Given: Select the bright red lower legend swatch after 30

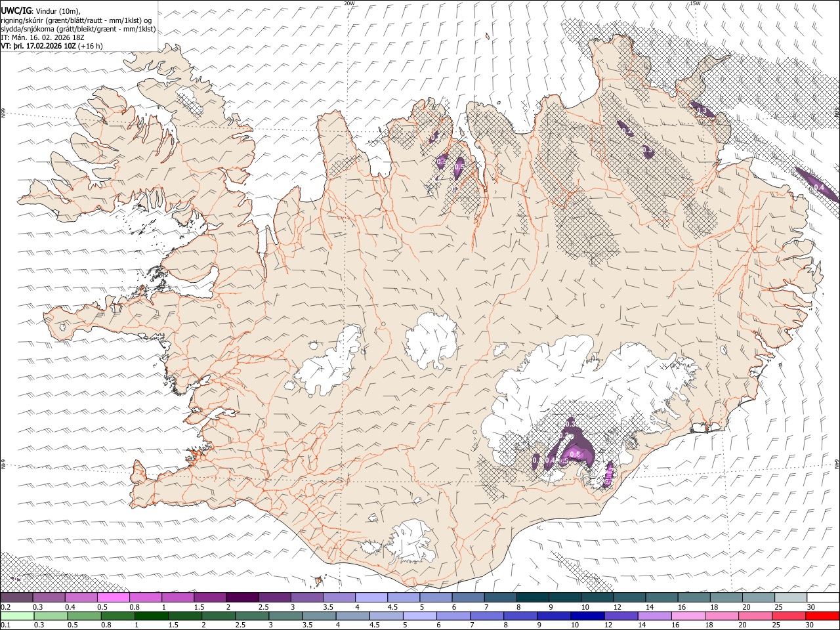Looking at the screenshot, I should click(x=822, y=616).
